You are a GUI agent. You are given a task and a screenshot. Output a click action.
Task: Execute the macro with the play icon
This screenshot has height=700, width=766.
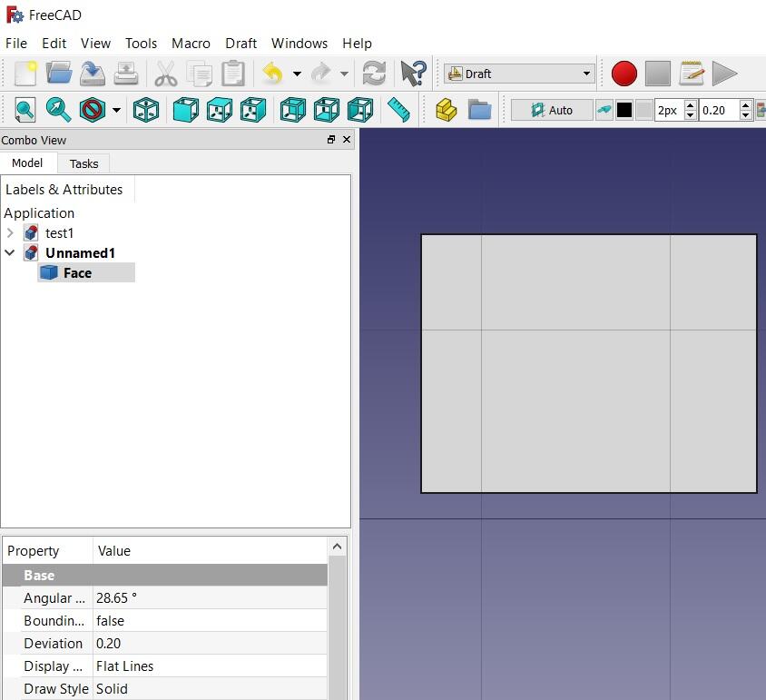pyautogui.click(x=724, y=74)
